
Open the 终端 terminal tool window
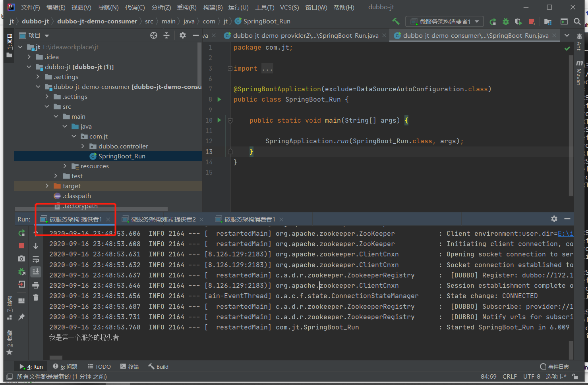point(130,367)
